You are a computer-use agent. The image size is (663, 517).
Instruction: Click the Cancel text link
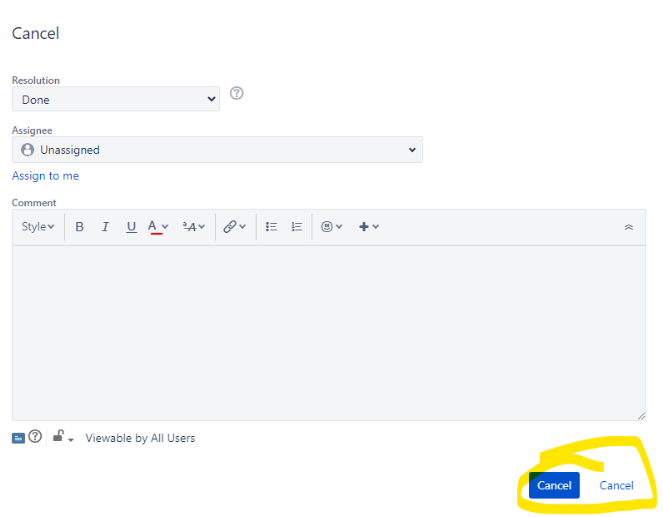coord(616,485)
